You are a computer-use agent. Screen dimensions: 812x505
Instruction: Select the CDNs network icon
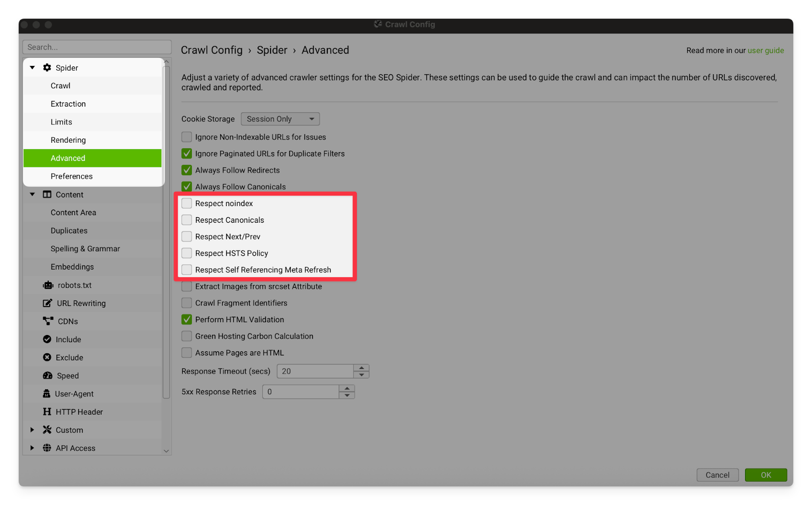point(48,321)
